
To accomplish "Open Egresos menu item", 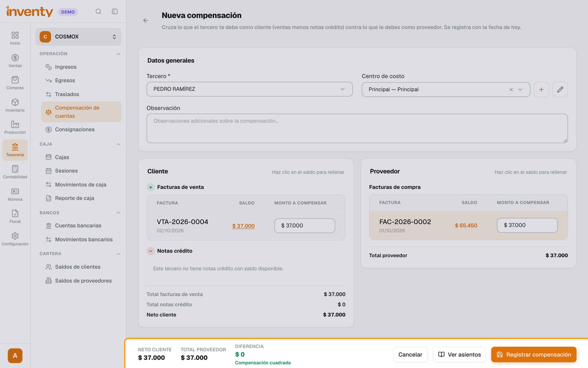I will coord(81,80).
